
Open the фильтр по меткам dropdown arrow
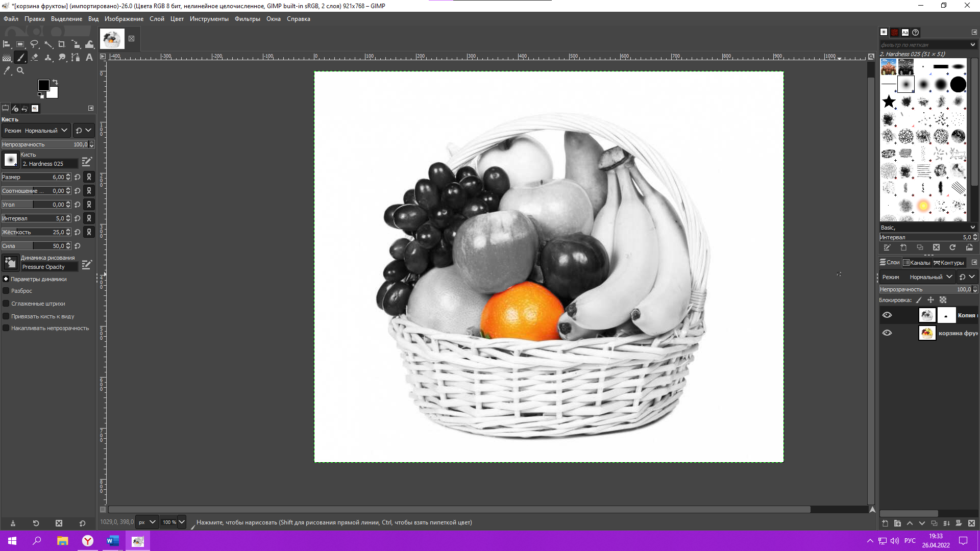click(x=973, y=45)
